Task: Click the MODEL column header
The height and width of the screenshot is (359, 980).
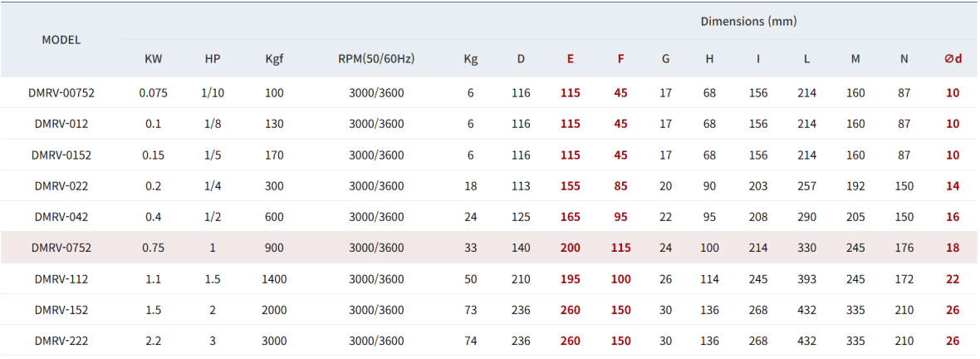Action: [x=61, y=39]
